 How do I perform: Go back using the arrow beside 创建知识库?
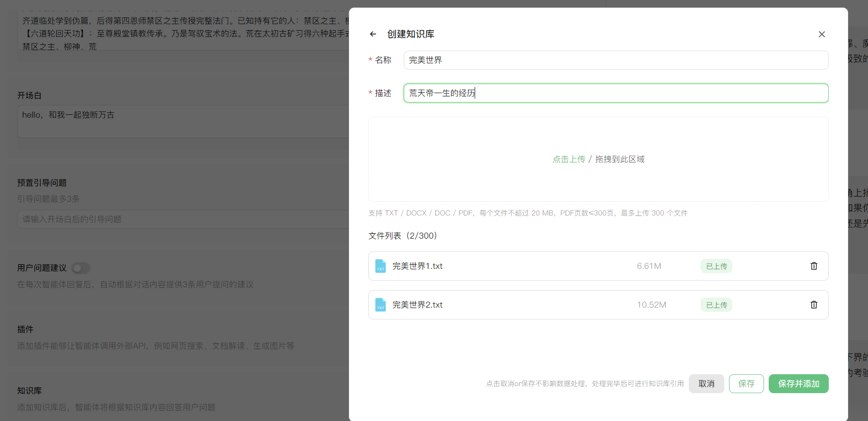[x=373, y=34]
